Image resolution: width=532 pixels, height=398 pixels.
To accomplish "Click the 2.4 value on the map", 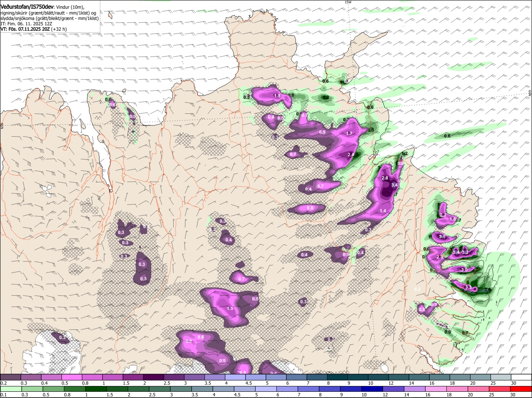I will click(x=350, y=155).
